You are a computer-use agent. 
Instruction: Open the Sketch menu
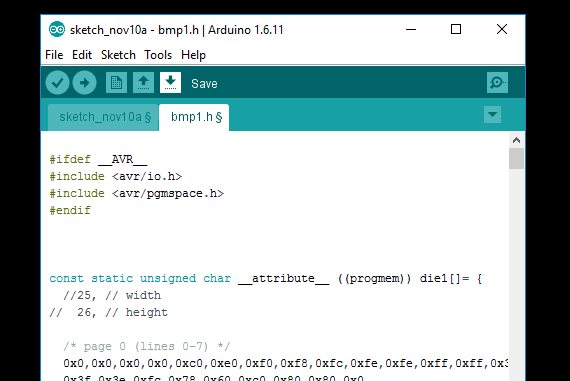pos(118,55)
